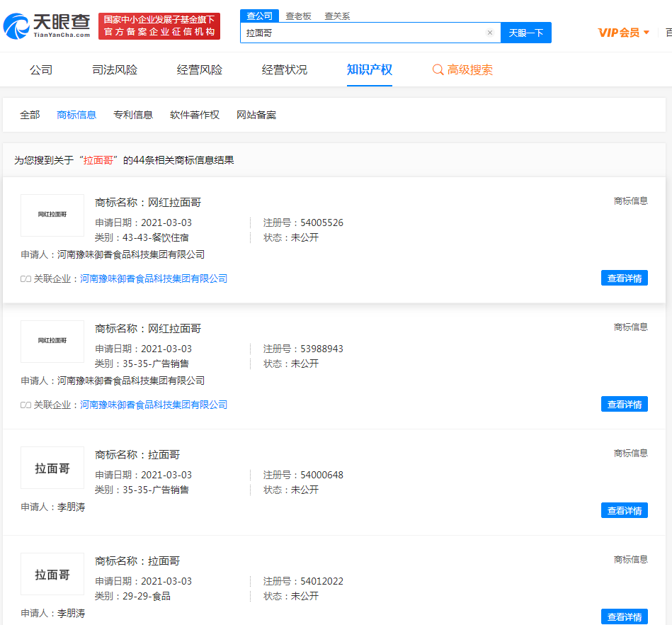Click the magnifier icon beside 高级搜索
This screenshot has width=672, height=625.
point(436,69)
